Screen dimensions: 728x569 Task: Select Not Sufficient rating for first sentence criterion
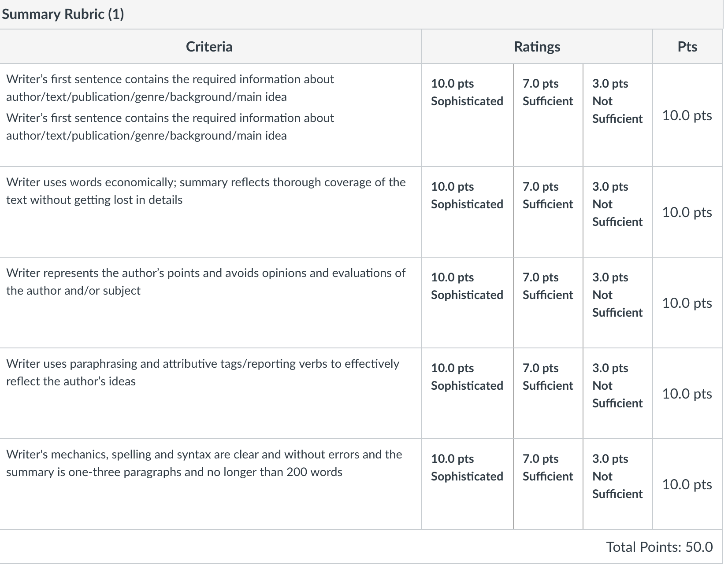coord(617,115)
